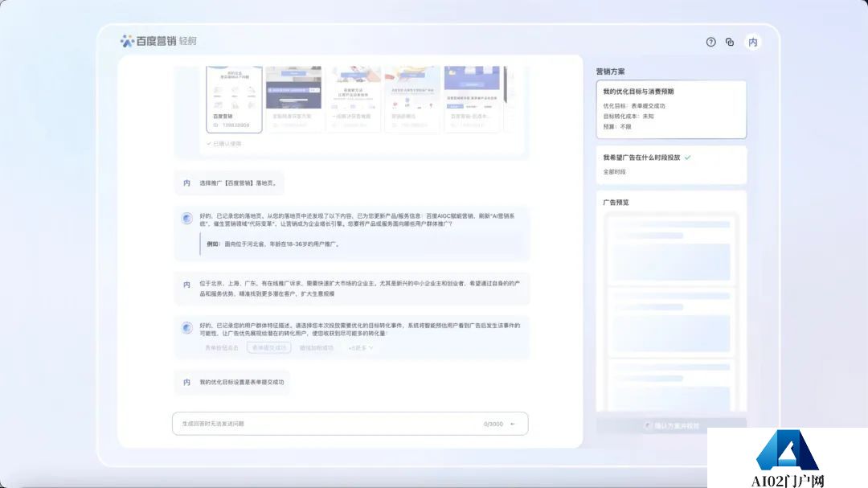
Task: Click AI avatar beside 已记录您的落地页 reply
Action: click(187, 218)
